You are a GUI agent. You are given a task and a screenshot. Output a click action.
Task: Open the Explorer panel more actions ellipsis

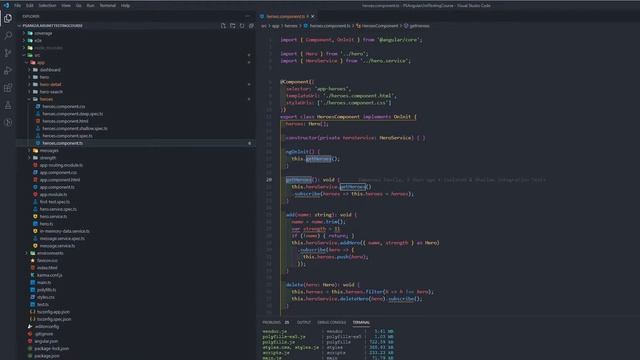coord(248,16)
